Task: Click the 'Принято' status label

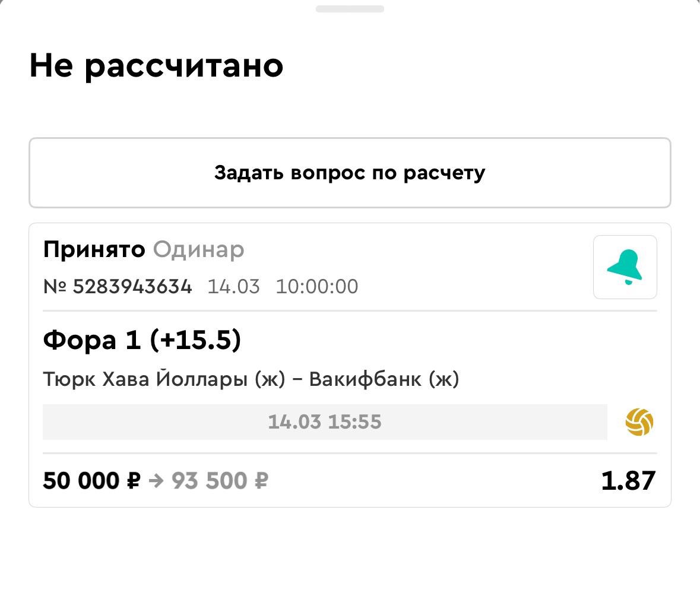Action: [x=94, y=250]
